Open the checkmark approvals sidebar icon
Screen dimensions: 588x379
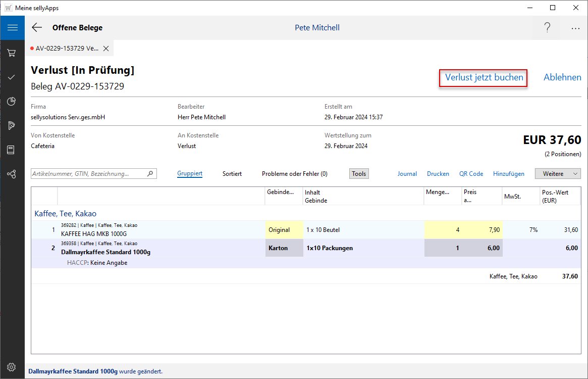(12, 77)
